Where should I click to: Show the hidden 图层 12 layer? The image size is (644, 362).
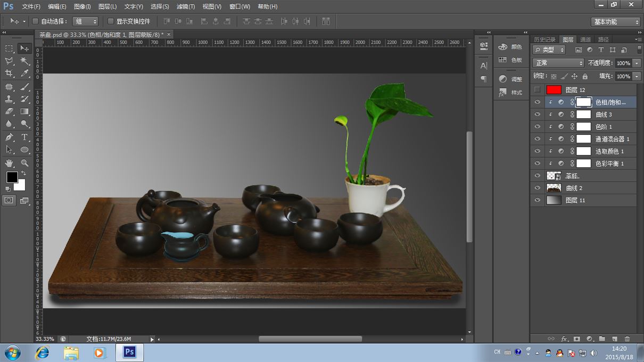click(x=537, y=90)
